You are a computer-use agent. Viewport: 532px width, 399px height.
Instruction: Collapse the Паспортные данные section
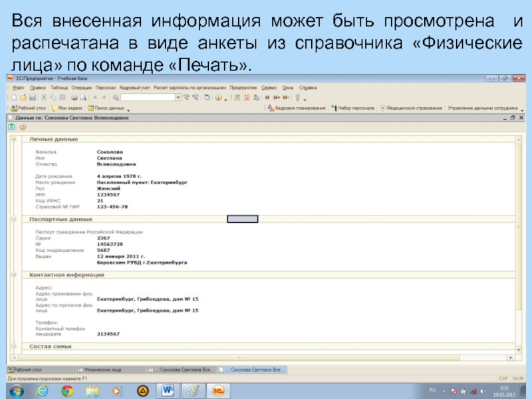(x=14, y=218)
